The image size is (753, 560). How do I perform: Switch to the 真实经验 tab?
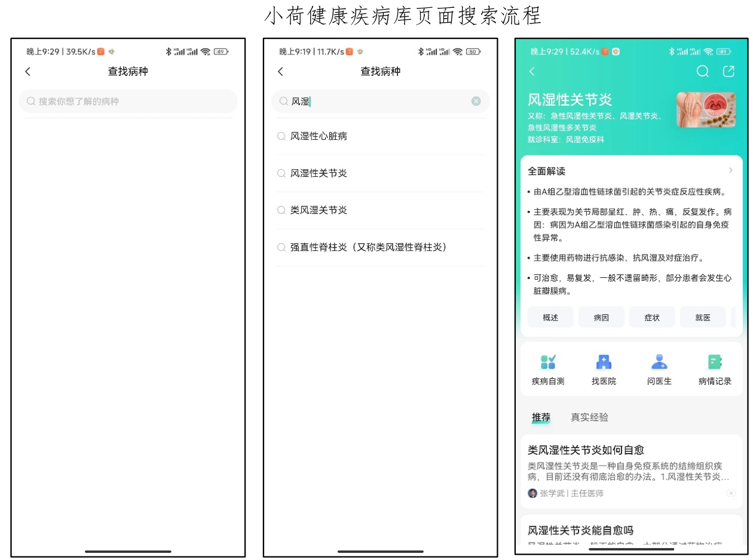coord(589,417)
